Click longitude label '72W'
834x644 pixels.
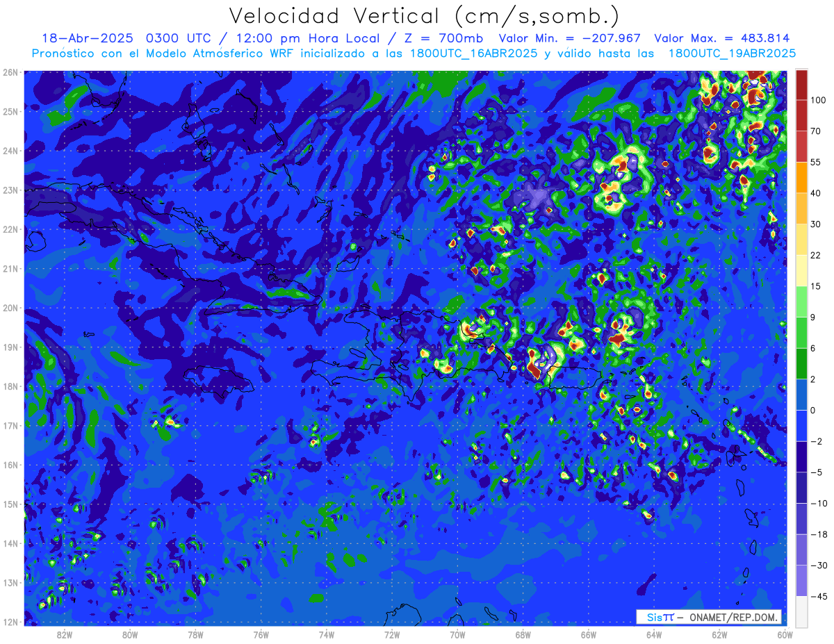click(x=392, y=635)
